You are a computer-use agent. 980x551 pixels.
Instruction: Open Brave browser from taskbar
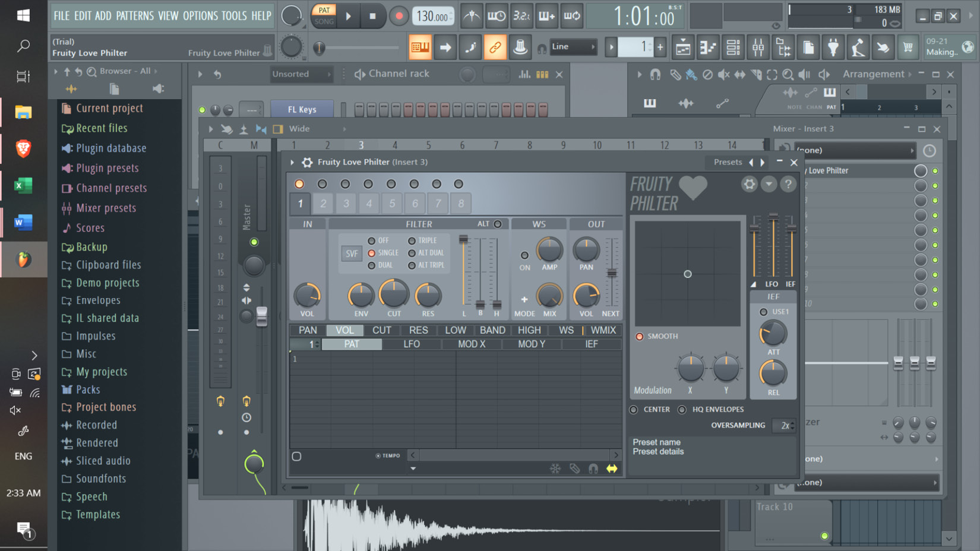(x=23, y=148)
